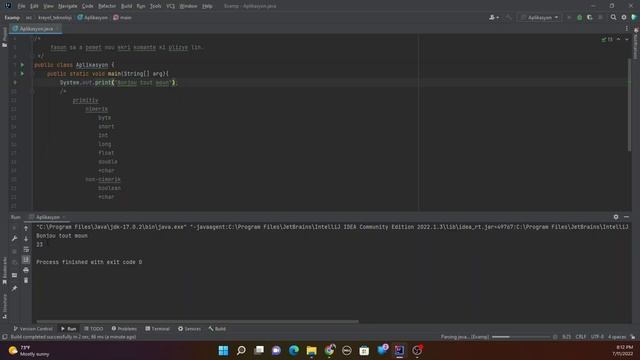Viewport: 640px width, 360px height.
Task: Open Microsoft Edge from taskbar
Action: click(x=293, y=350)
